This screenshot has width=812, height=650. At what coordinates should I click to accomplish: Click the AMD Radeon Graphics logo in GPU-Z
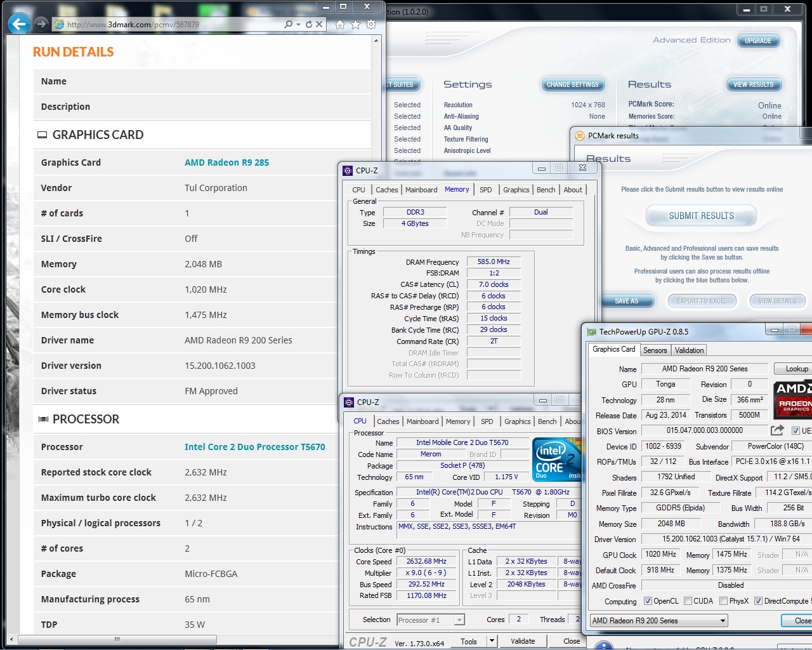pos(792,398)
